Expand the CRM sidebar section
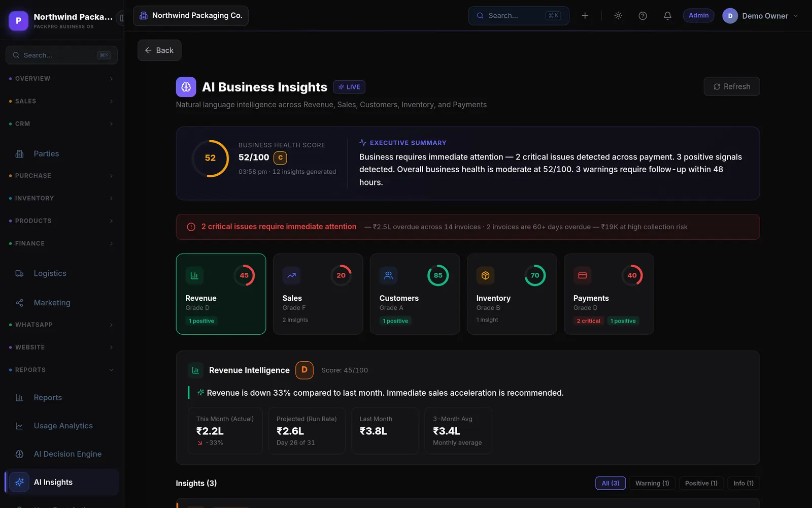Image resolution: width=812 pixels, height=508 pixels. coord(61,124)
